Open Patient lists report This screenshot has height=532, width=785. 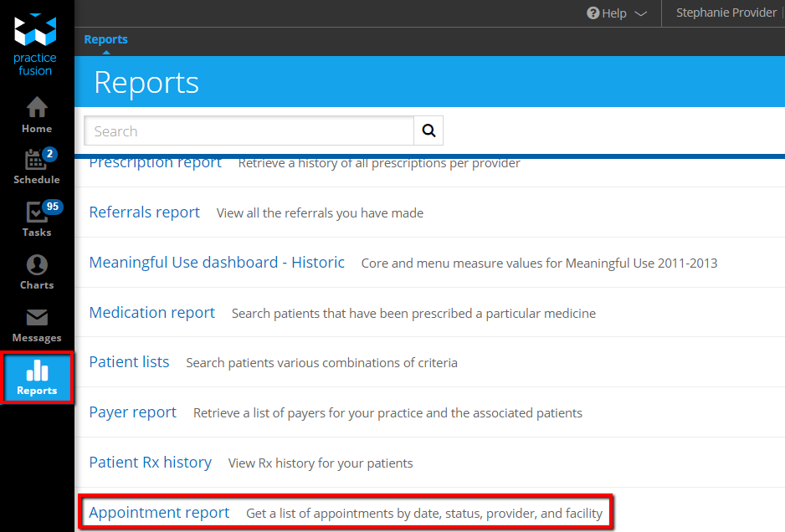tap(129, 362)
